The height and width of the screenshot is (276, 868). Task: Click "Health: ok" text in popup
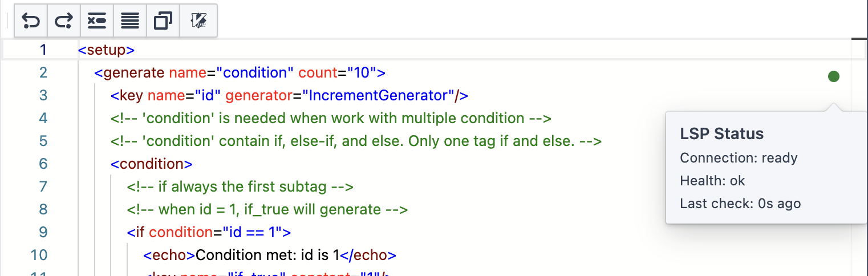tap(712, 181)
